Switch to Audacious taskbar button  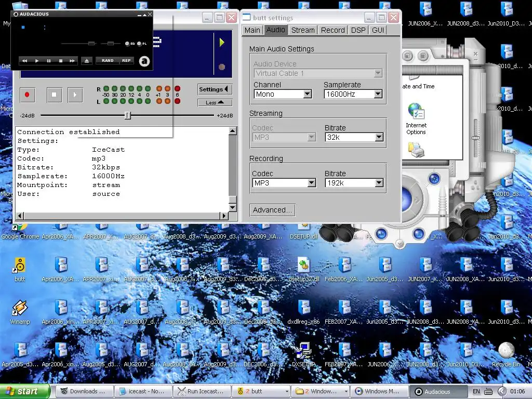437,392
